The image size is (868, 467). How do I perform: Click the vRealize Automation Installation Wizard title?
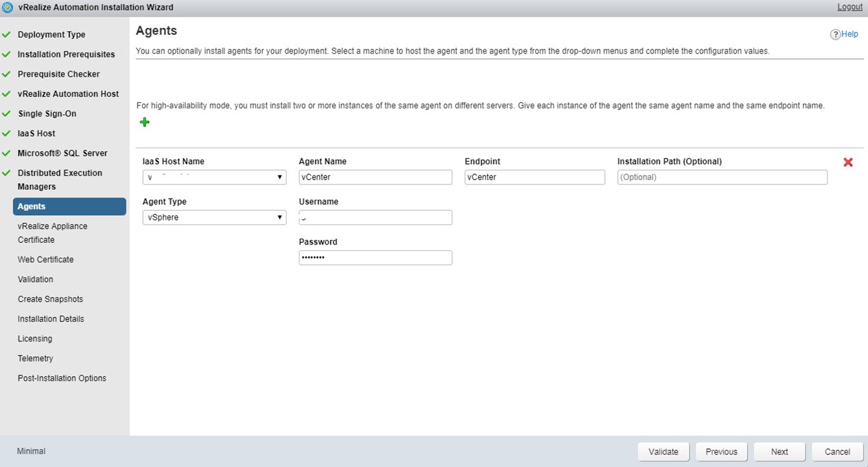95,7
